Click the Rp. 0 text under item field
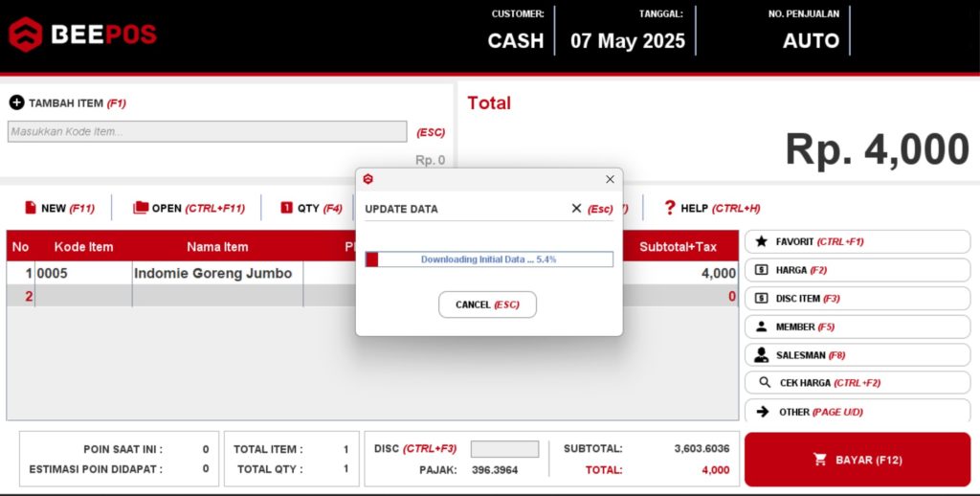The width and height of the screenshot is (980, 496). pyautogui.click(x=431, y=160)
